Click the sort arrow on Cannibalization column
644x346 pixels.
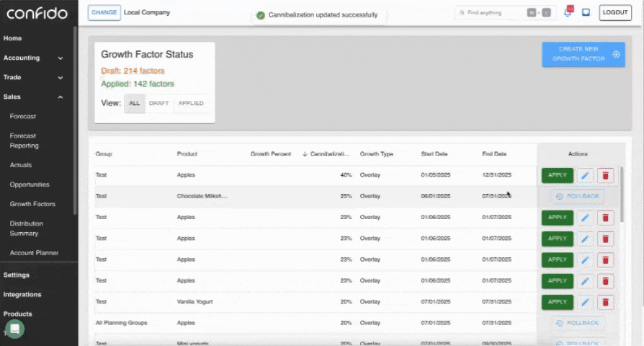pos(305,154)
